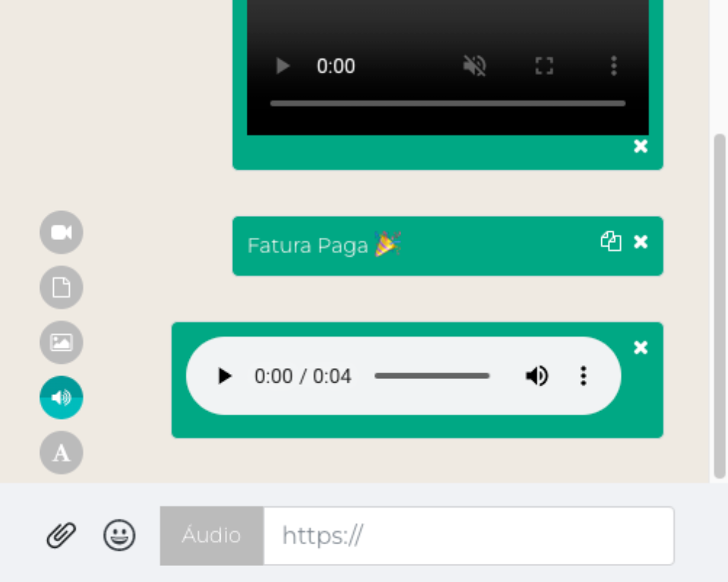Open the emoji picker
This screenshot has width=728, height=582.
119,536
